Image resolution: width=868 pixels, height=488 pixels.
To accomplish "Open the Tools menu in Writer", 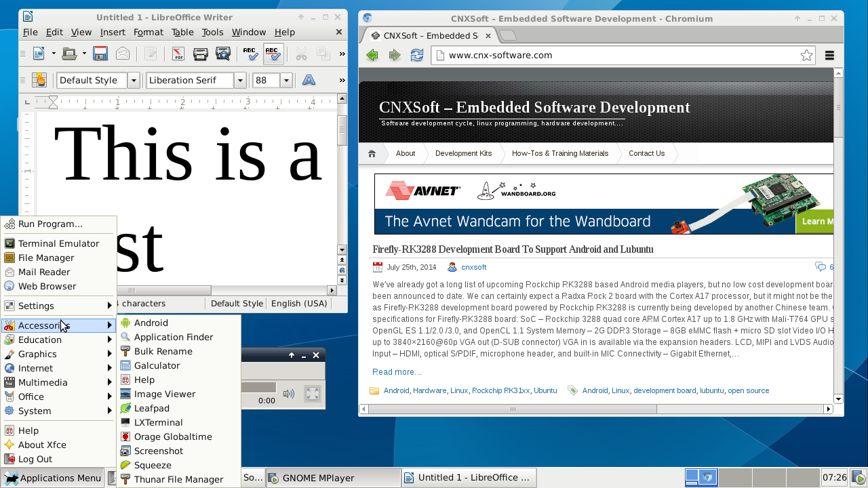I will coord(212,32).
